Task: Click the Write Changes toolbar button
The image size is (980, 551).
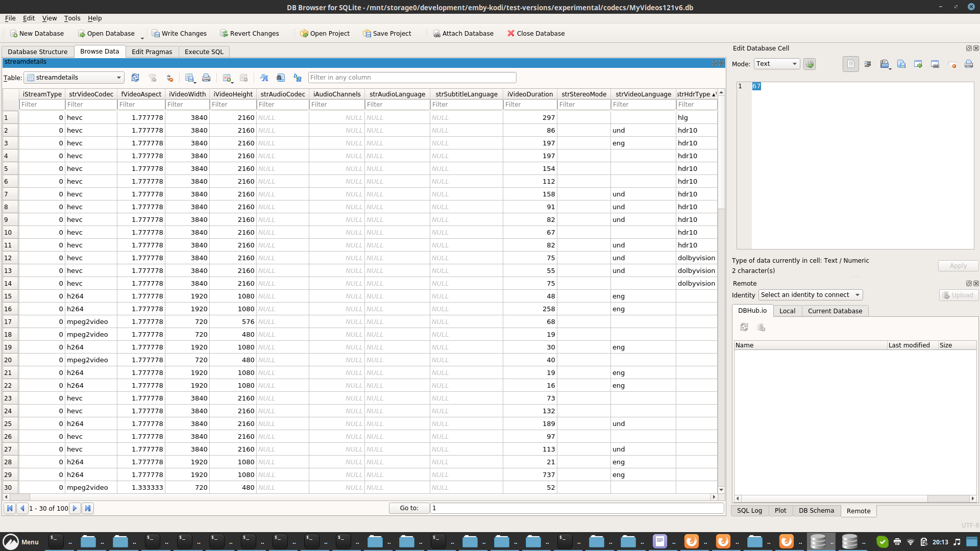Action: tap(179, 34)
